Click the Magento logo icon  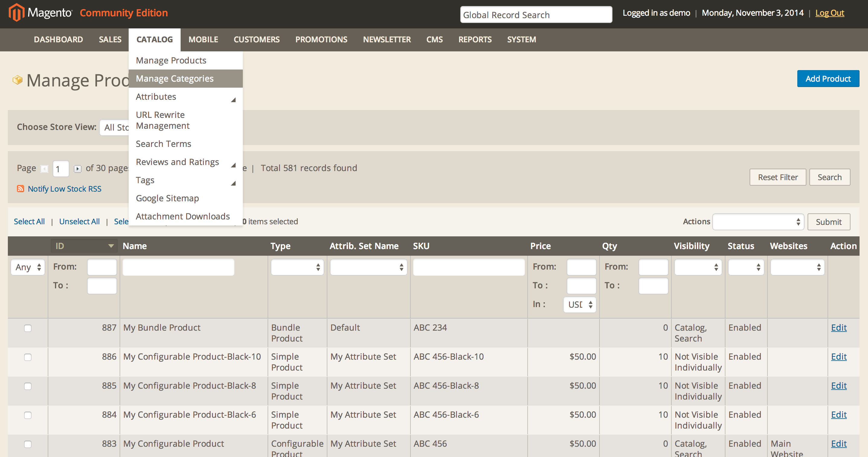16,13
